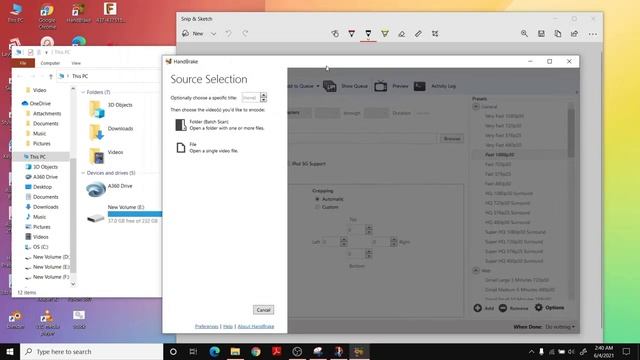Image resolution: width=640 pixels, height=360 pixels.
Task: Select Videos folder in Folders group
Action: (106, 156)
